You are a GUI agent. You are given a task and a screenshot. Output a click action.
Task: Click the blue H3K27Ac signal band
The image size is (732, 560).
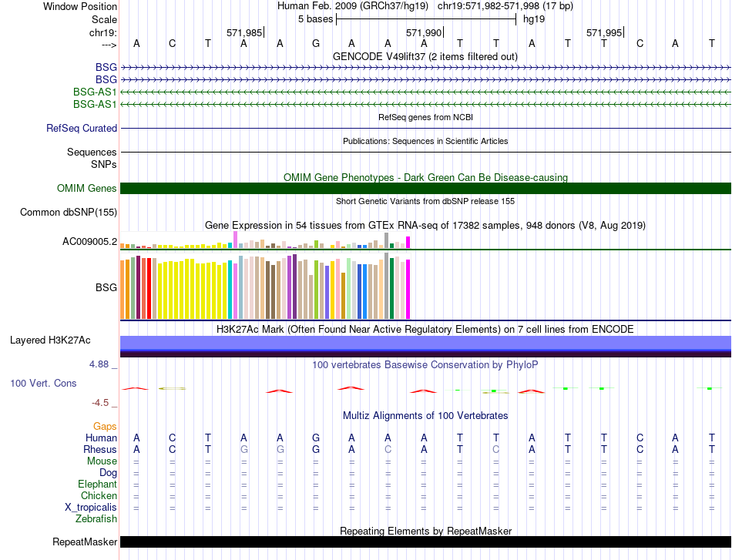click(425, 343)
